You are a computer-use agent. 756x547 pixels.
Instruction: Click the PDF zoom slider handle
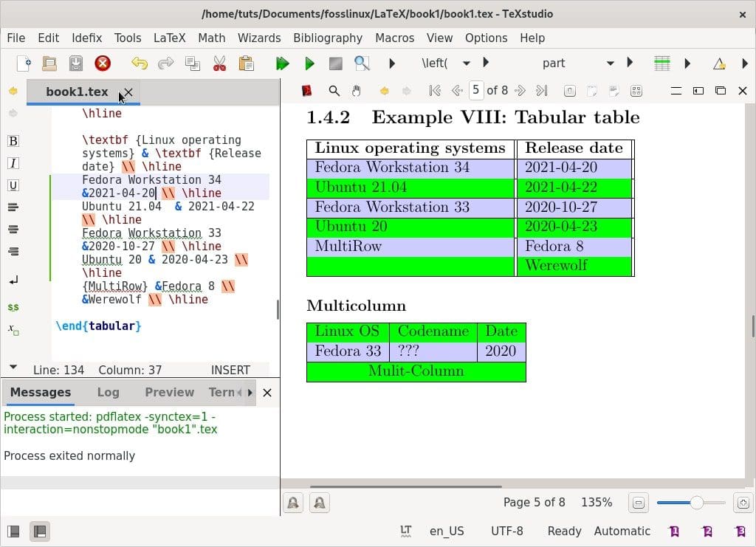pos(695,503)
